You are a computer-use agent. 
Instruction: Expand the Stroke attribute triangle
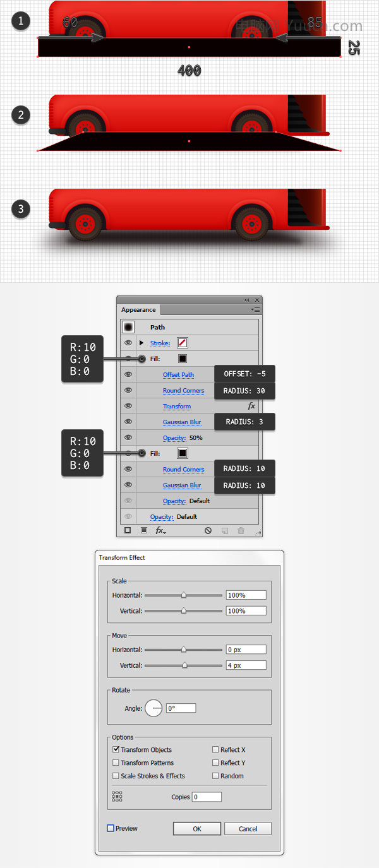click(141, 343)
